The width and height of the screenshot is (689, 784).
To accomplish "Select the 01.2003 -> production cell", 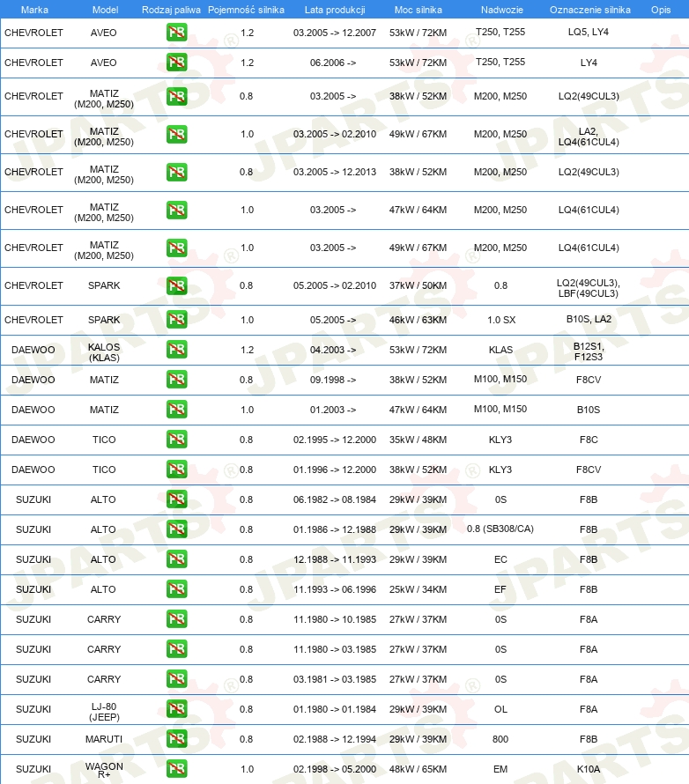I will pyautogui.click(x=333, y=410).
